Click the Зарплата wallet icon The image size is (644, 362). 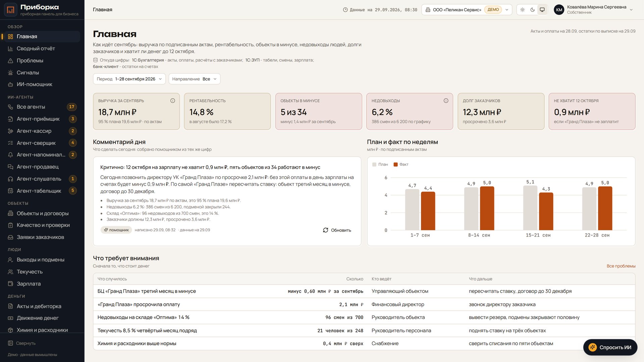click(x=10, y=284)
